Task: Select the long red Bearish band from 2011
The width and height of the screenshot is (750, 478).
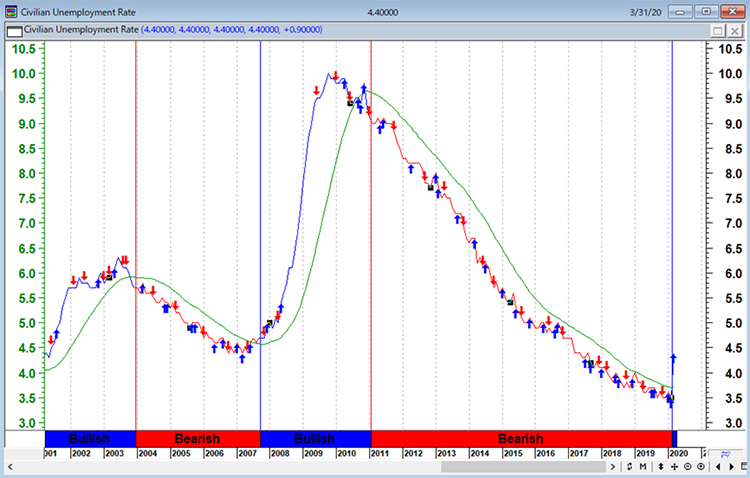Action: click(520, 438)
